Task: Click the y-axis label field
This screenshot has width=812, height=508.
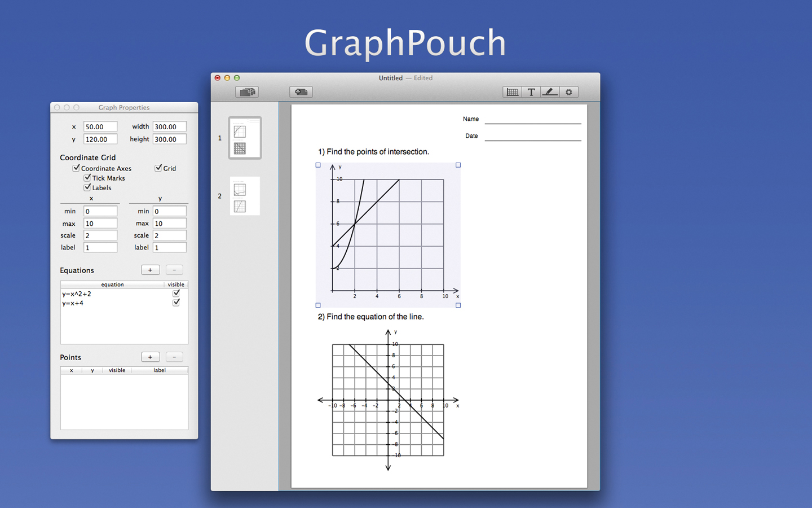Action: coord(169,247)
